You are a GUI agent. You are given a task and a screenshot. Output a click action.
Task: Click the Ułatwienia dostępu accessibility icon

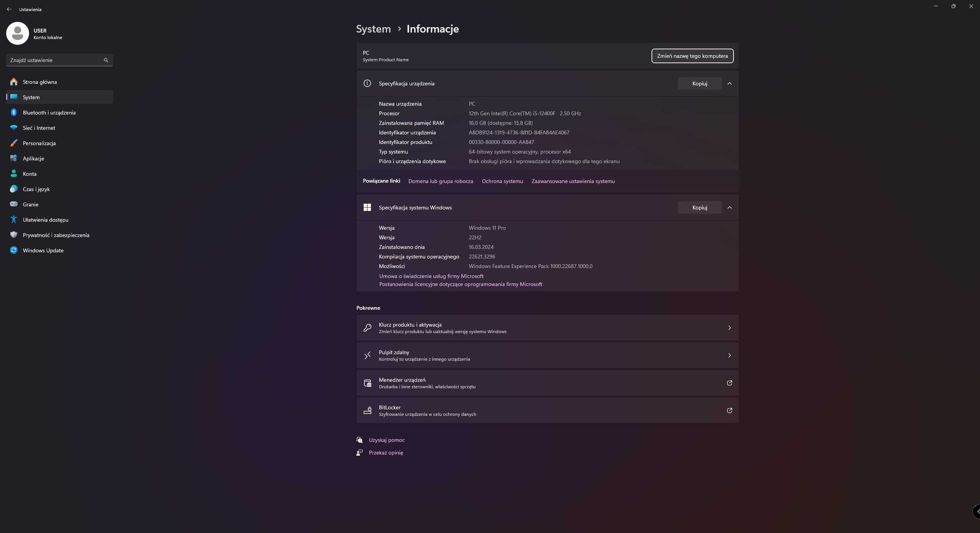[x=14, y=219]
